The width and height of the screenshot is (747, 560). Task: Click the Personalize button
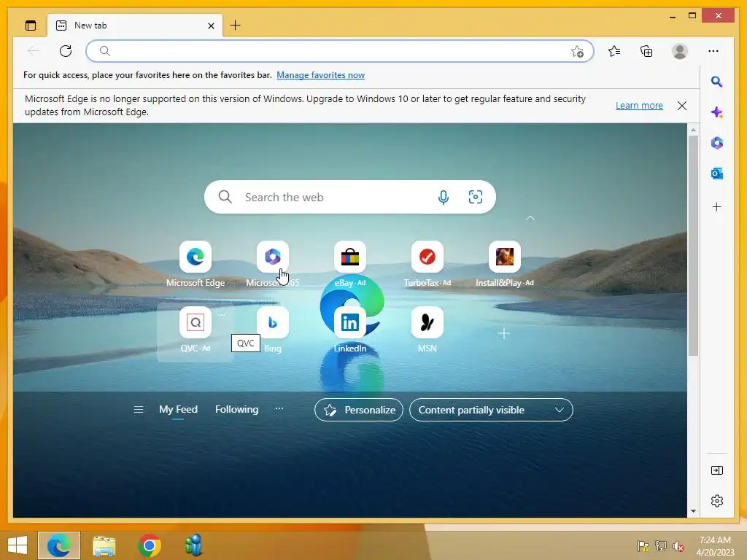tap(359, 410)
